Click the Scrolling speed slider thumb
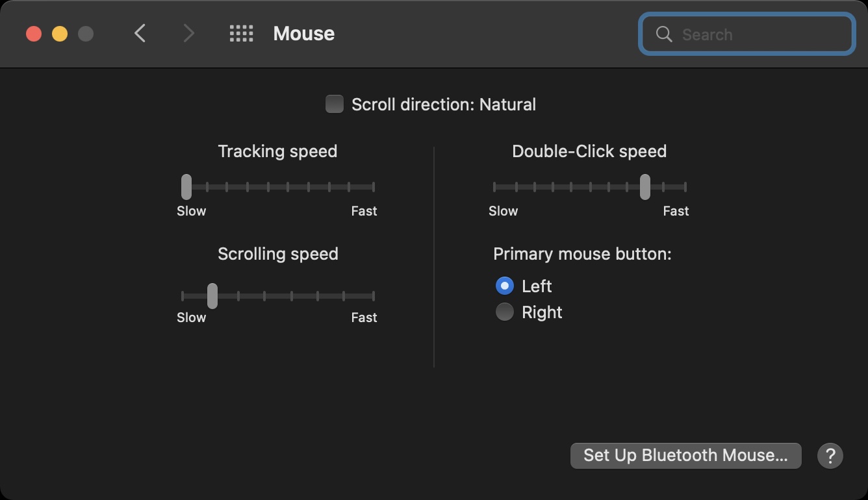This screenshot has width=868, height=500. (x=212, y=296)
